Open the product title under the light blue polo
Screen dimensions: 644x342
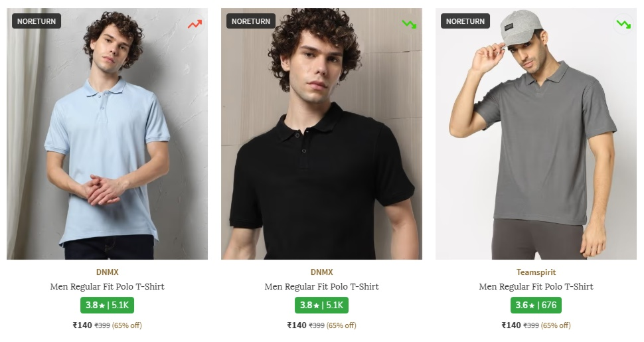coord(107,287)
